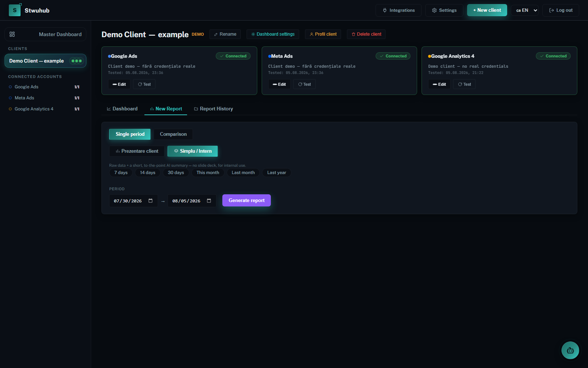The width and height of the screenshot is (588, 368).
Task: Click the end date field 08/05/2026
Action: click(192, 201)
